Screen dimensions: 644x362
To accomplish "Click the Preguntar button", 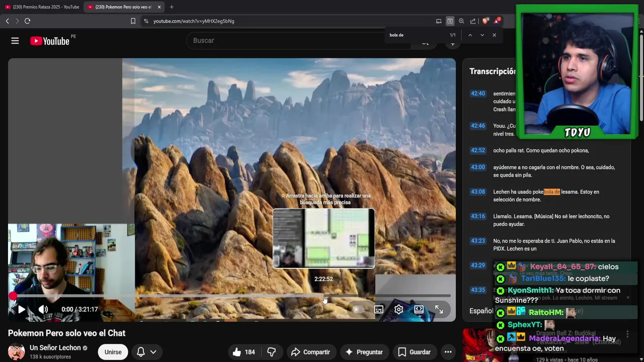I will tap(363, 352).
